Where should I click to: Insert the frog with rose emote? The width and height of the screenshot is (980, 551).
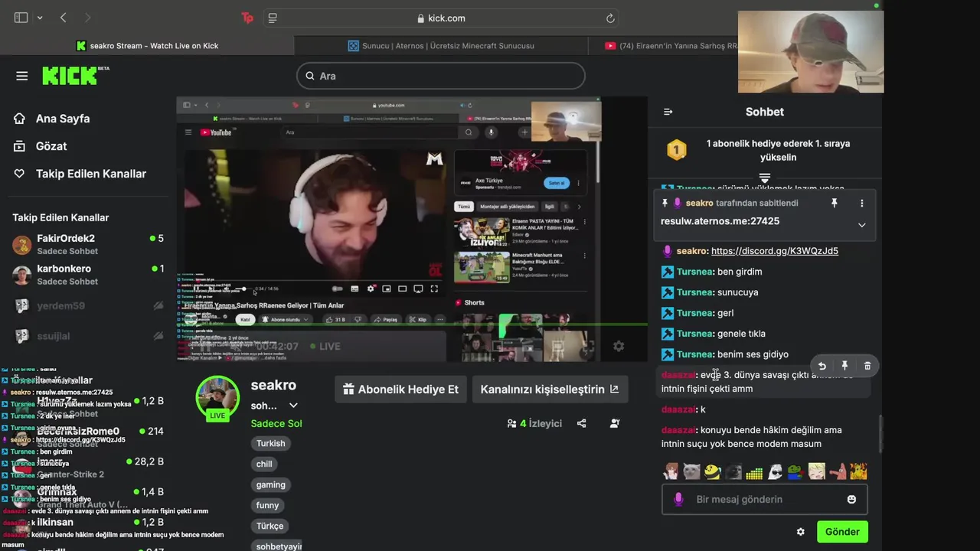tap(795, 471)
